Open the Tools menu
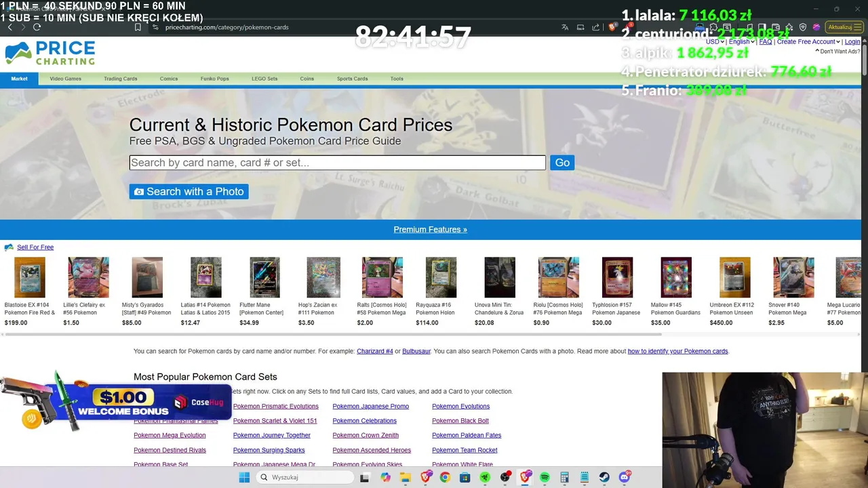This screenshot has height=488, width=868. [397, 79]
